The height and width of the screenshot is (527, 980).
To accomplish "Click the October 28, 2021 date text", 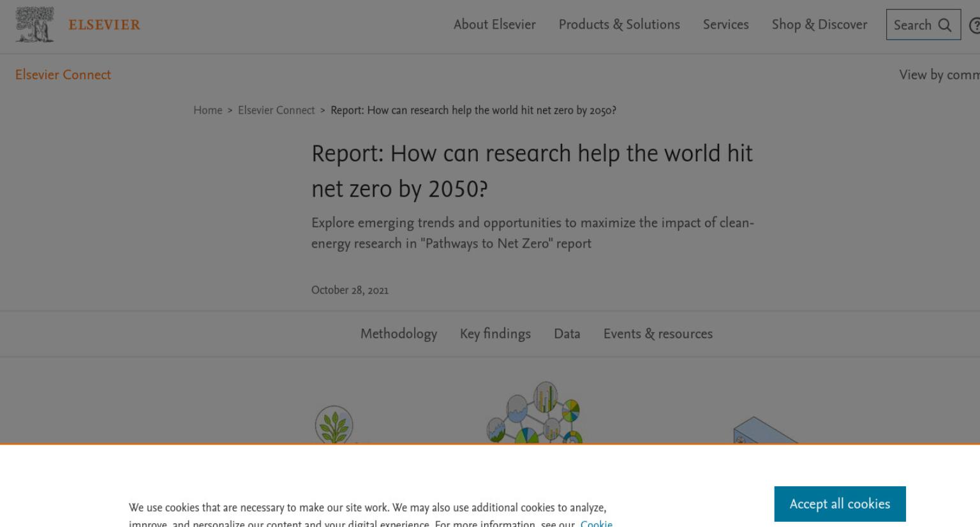I will pyautogui.click(x=350, y=290).
